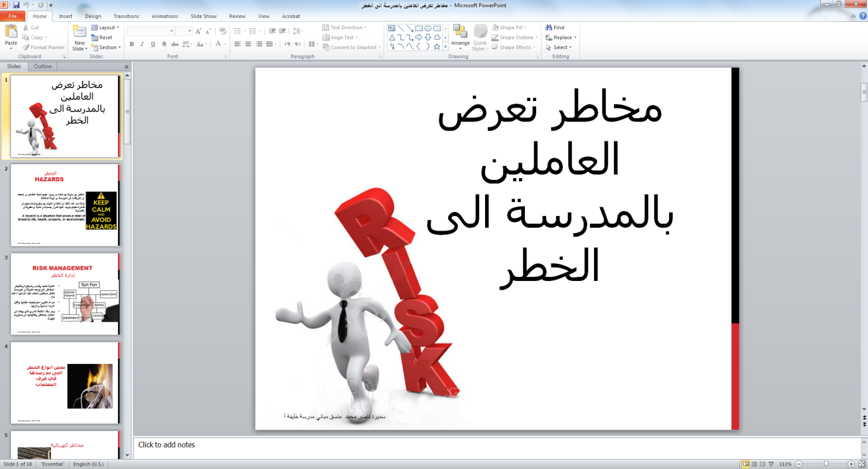The height and width of the screenshot is (469, 868).
Task: Click zoom out minus button
Action: tap(798, 464)
